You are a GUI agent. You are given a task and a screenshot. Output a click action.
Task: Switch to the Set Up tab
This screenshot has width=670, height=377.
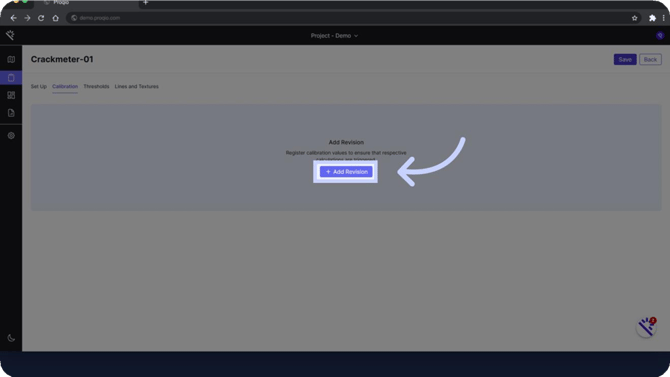tap(38, 86)
